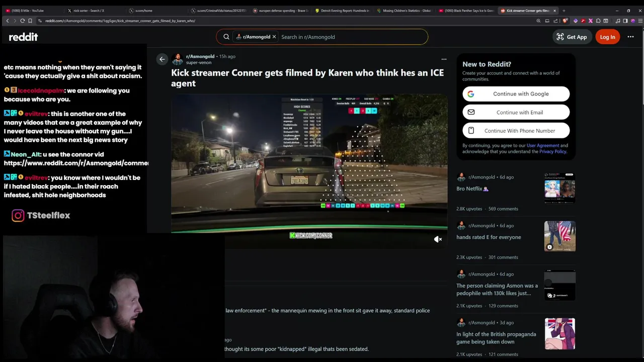Click the browser forward arrow
The width and height of the screenshot is (644, 362).
(15, 21)
